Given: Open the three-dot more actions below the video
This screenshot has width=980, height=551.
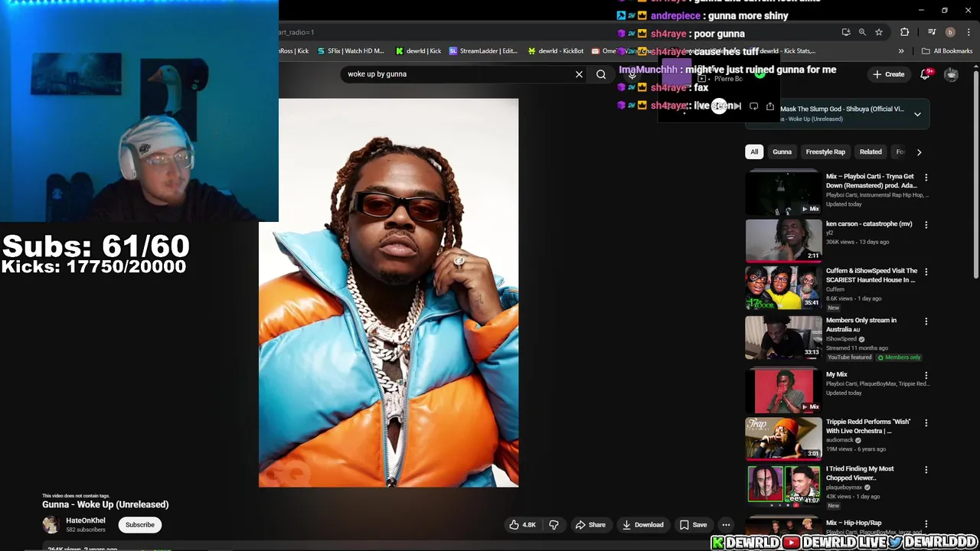Looking at the screenshot, I should tap(726, 525).
